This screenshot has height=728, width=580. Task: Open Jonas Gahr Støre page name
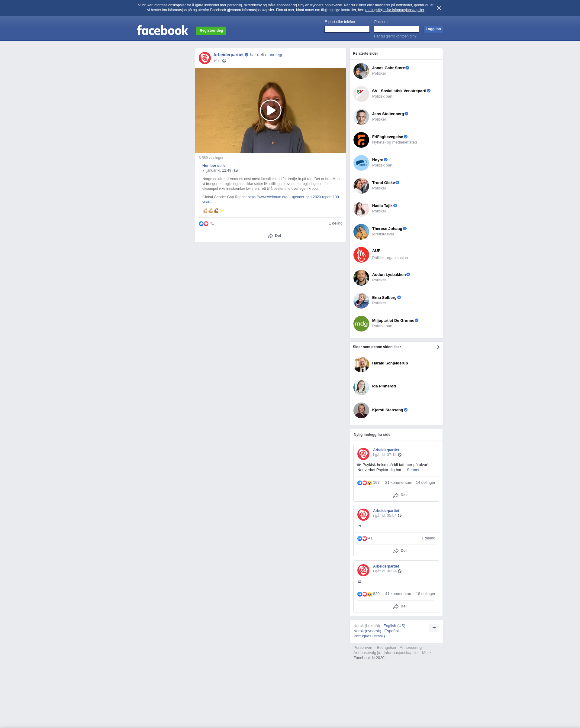click(388, 68)
